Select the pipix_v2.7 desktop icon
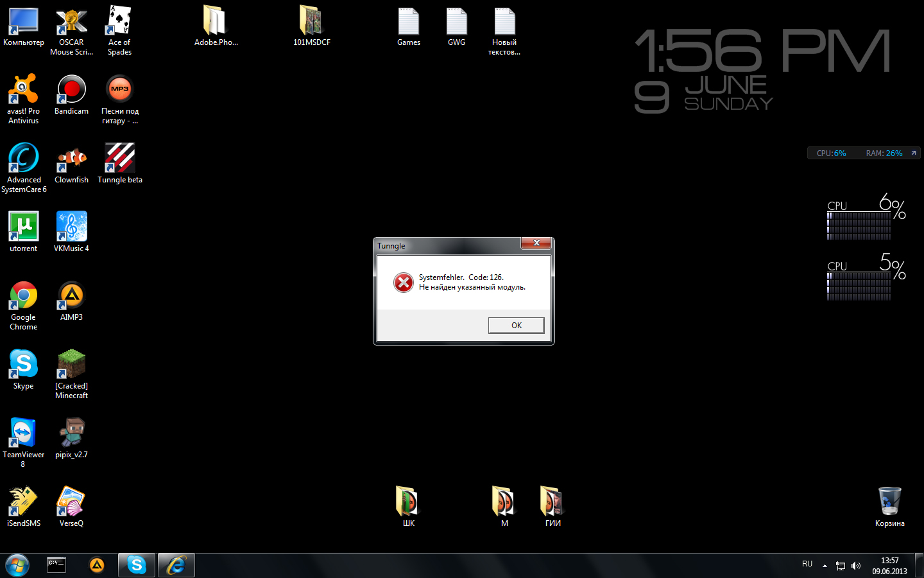The width and height of the screenshot is (924, 578). point(71,439)
